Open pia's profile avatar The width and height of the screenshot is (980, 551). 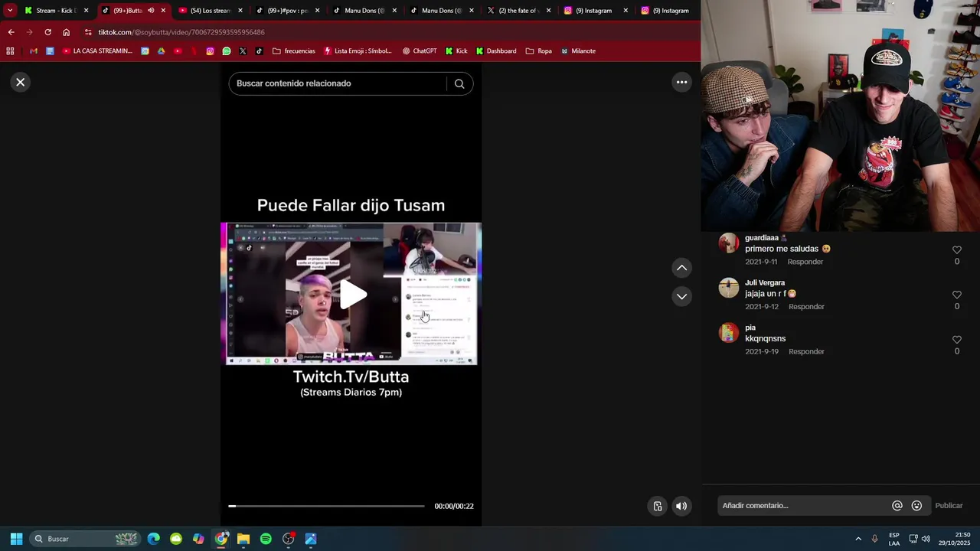pos(729,333)
